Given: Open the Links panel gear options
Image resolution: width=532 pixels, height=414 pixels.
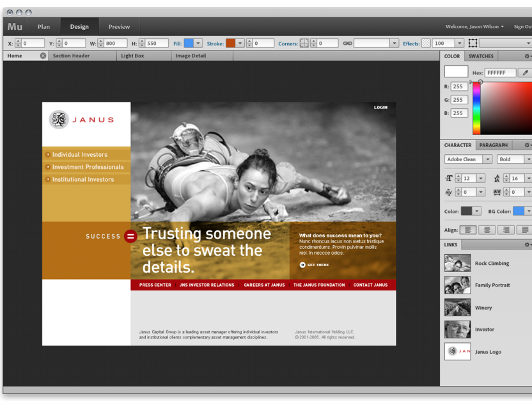Looking at the screenshot, I should (528, 244).
